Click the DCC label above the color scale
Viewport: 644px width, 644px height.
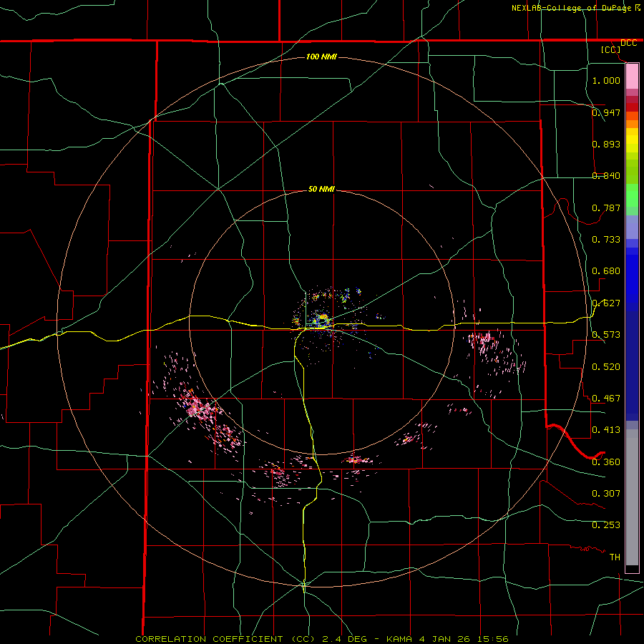click(x=628, y=43)
